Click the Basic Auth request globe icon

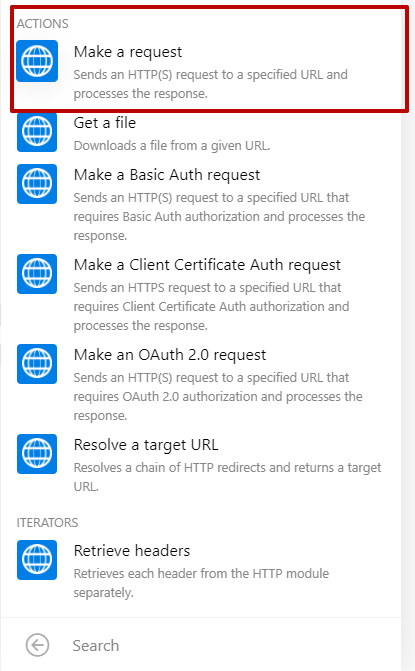tap(37, 184)
